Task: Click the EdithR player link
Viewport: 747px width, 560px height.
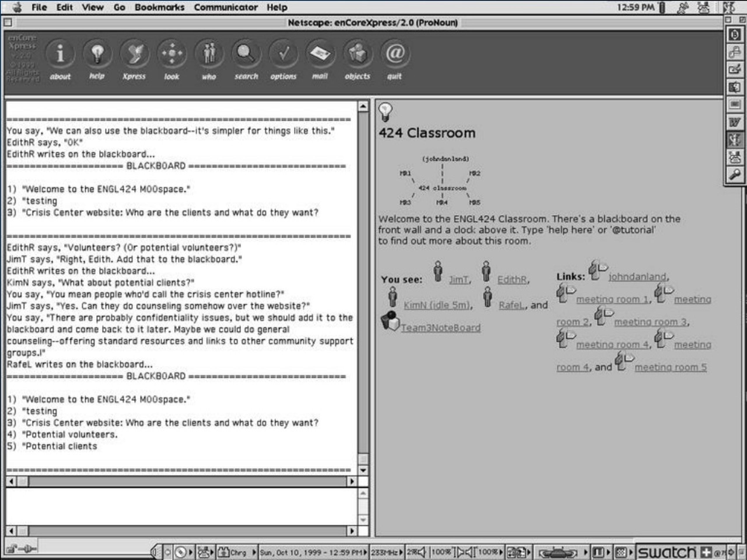Action: tap(512, 279)
